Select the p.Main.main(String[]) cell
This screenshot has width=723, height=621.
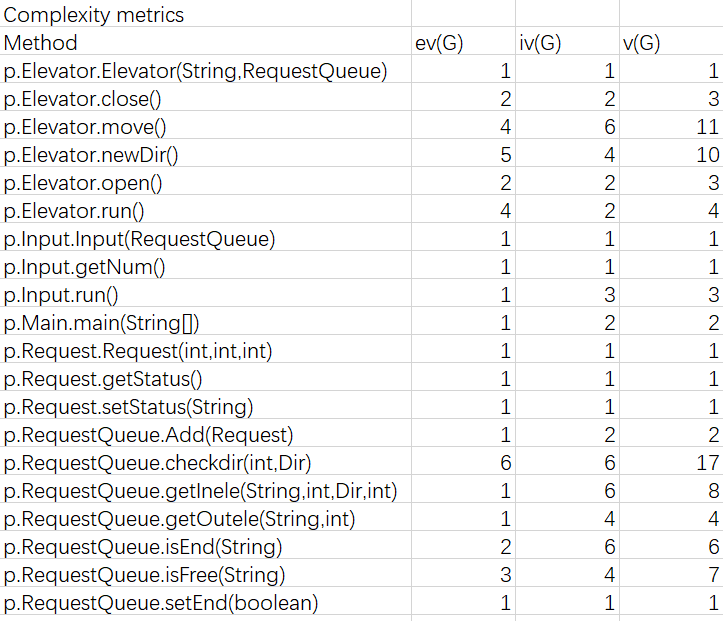pyautogui.click(x=108, y=323)
